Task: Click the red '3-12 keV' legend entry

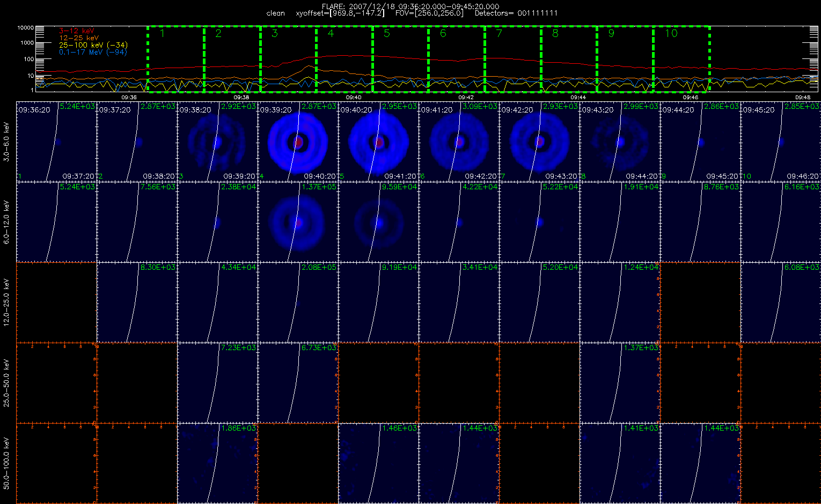Action: (77, 31)
